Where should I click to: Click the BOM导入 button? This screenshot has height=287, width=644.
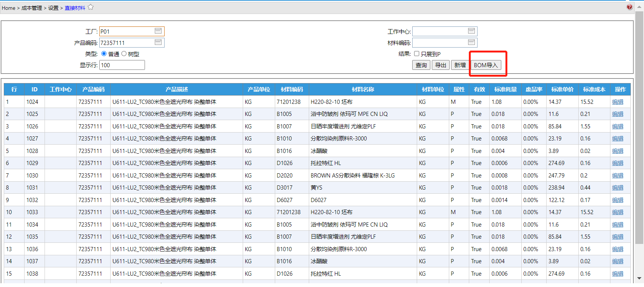point(486,65)
